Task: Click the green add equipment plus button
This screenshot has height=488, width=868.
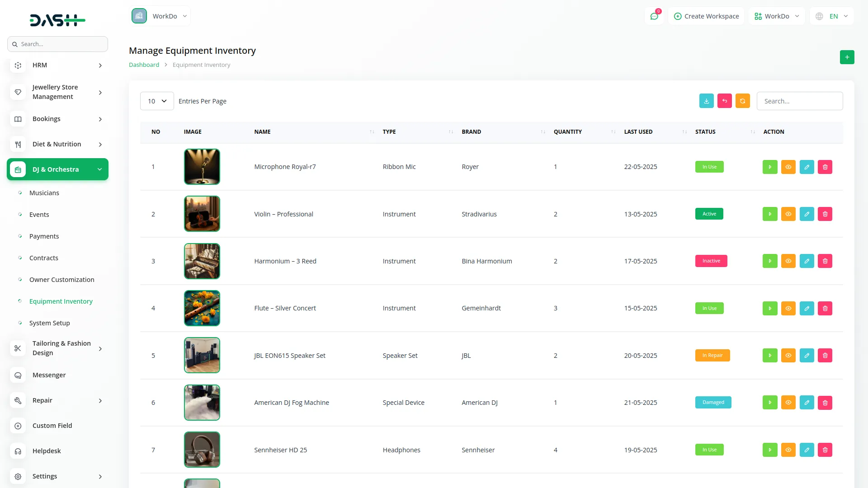Action: point(847,57)
